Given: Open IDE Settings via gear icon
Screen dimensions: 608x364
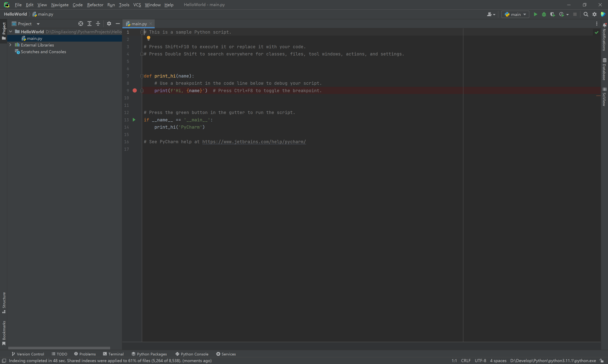Looking at the screenshot, I should coord(594,14).
